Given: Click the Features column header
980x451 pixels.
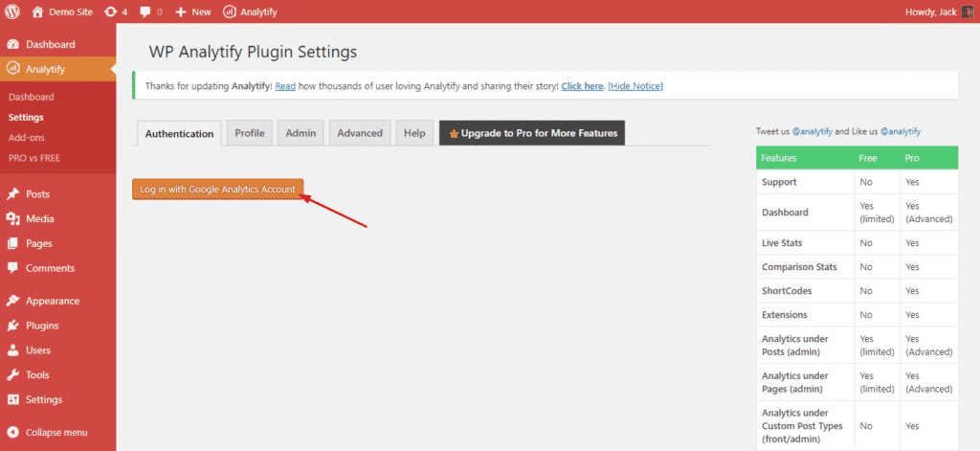Looking at the screenshot, I should coord(778,158).
